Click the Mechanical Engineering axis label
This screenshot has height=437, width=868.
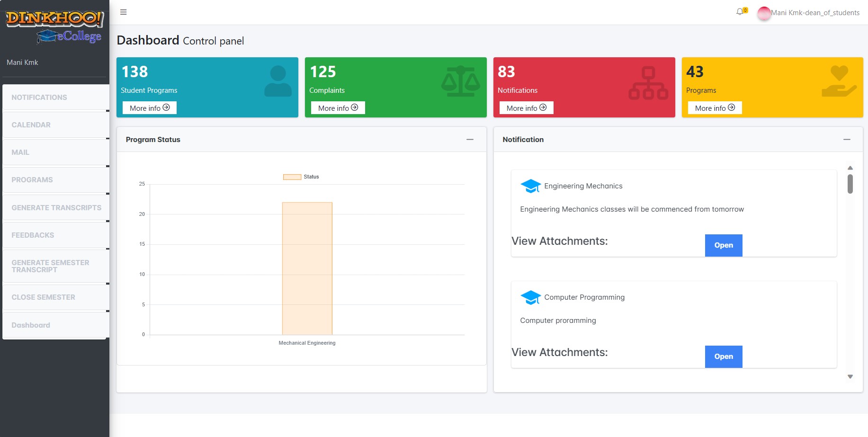point(307,343)
